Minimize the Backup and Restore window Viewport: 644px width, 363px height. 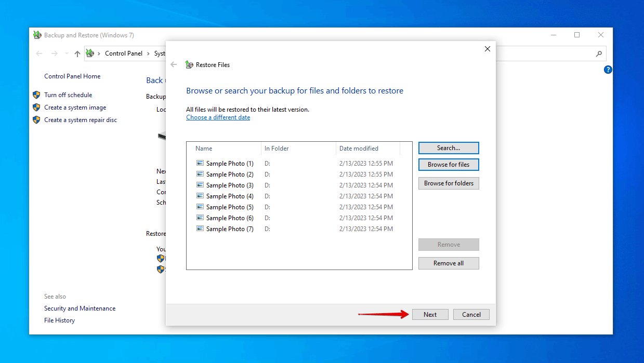(553, 35)
